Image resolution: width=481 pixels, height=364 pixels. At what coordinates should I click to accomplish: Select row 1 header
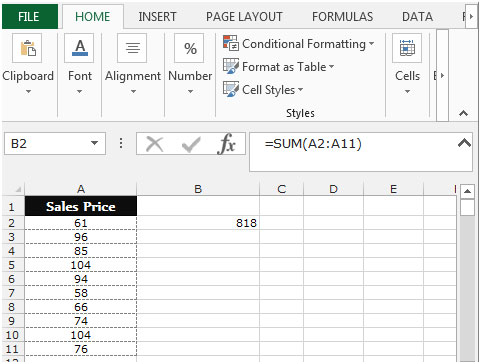pyautogui.click(x=12, y=207)
